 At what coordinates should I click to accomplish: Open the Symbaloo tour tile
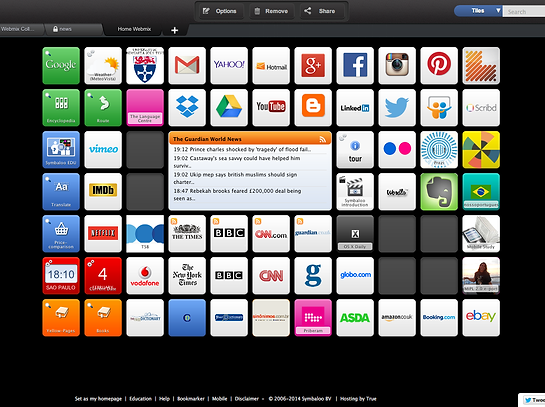(x=355, y=150)
